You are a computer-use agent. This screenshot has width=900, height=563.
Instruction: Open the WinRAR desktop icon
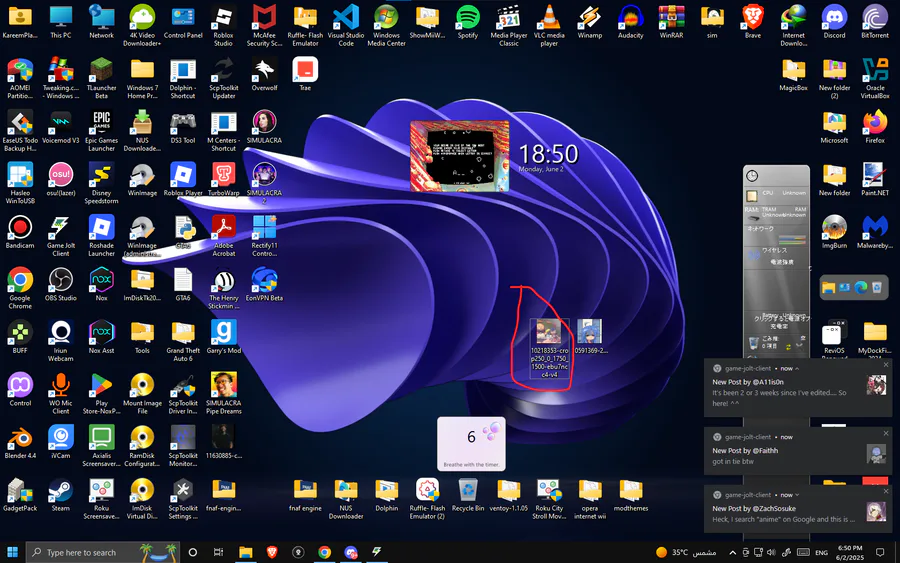(x=671, y=22)
